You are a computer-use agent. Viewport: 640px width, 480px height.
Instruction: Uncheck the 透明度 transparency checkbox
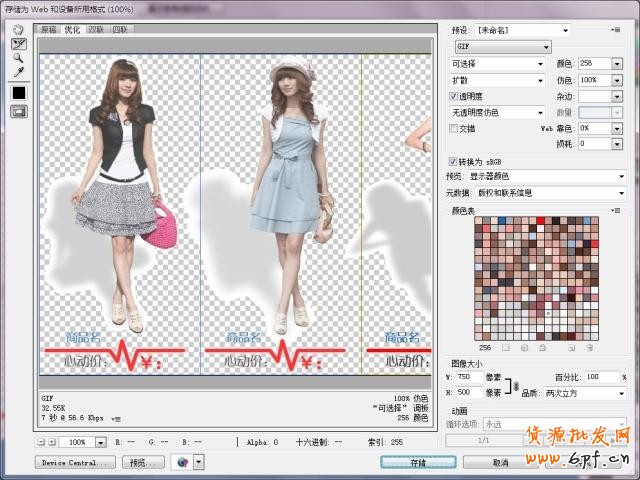[453, 96]
